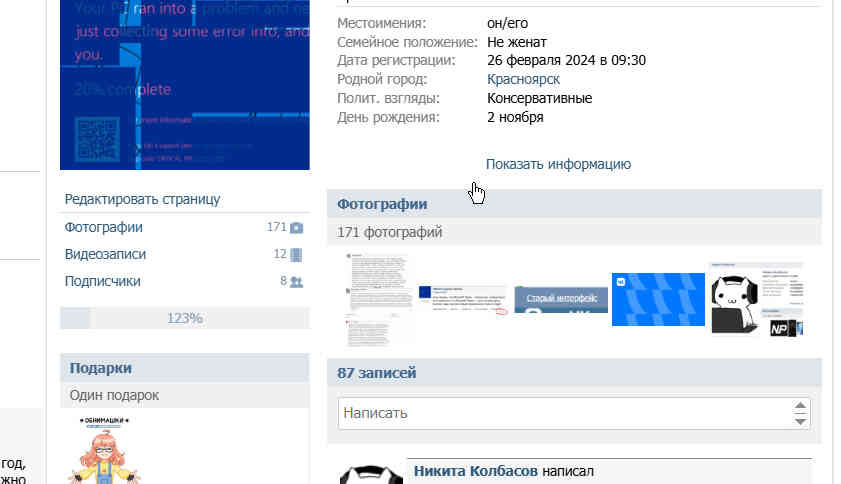Open the Обнимашки gift sticker image
Viewport: 841px width, 484px height.
(x=105, y=450)
